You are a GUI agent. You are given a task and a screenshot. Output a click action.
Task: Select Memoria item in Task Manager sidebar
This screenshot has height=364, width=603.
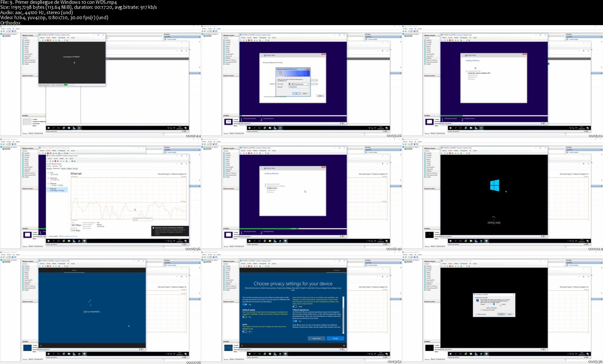coord(53,178)
